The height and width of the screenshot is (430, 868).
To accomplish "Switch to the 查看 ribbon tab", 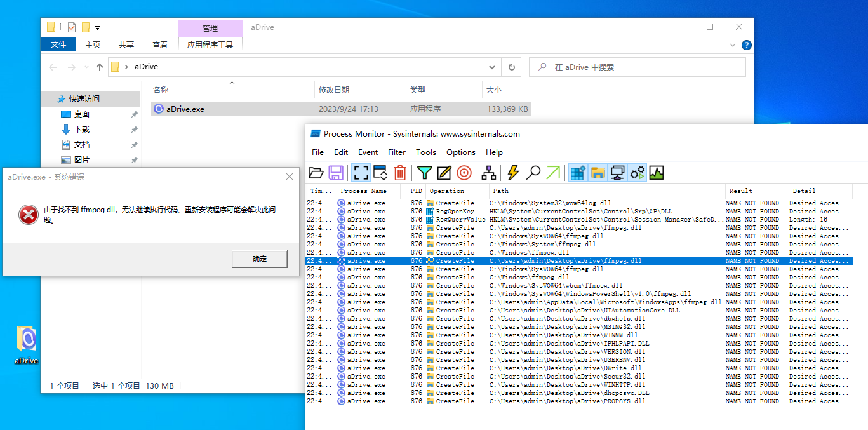I will pos(160,44).
